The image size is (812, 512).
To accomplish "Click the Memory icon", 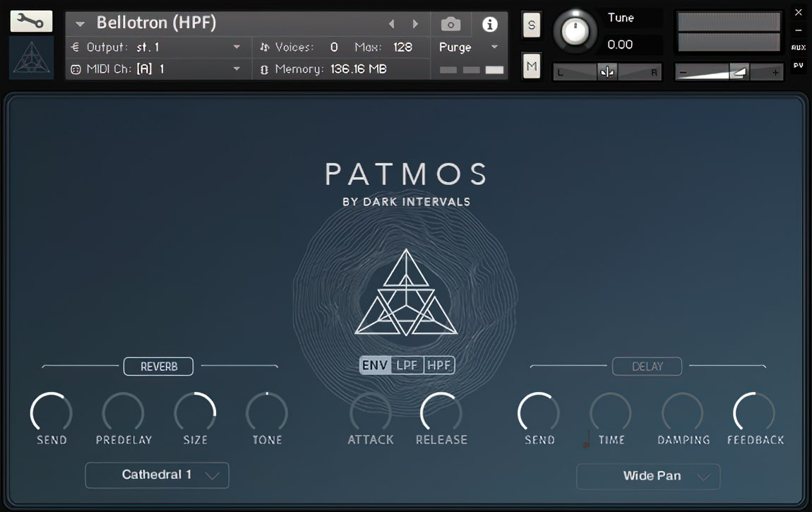I will [x=264, y=69].
